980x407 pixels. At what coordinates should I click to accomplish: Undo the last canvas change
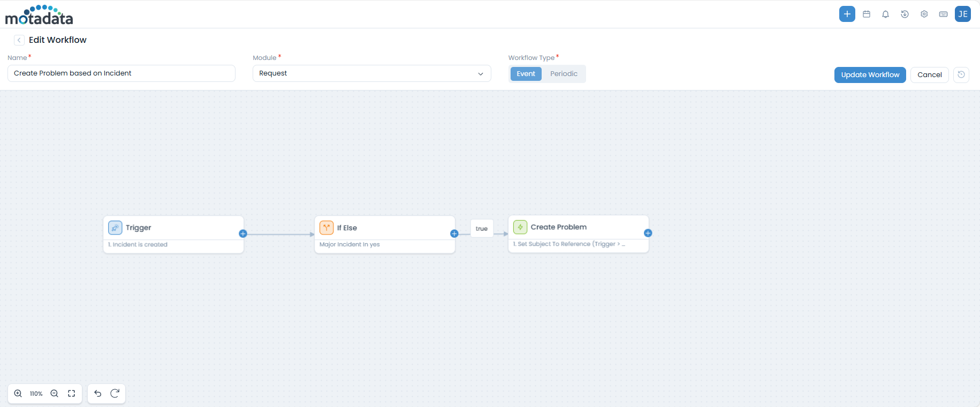[x=98, y=394]
